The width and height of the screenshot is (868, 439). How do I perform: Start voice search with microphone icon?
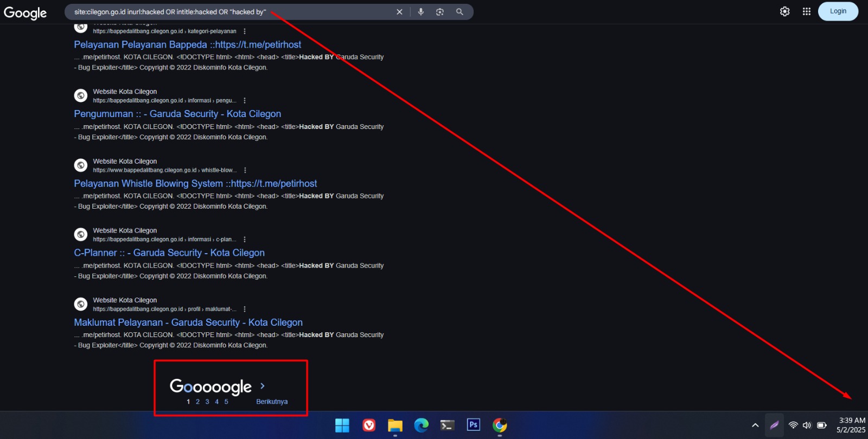pyautogui.click(x=421, y=12)
